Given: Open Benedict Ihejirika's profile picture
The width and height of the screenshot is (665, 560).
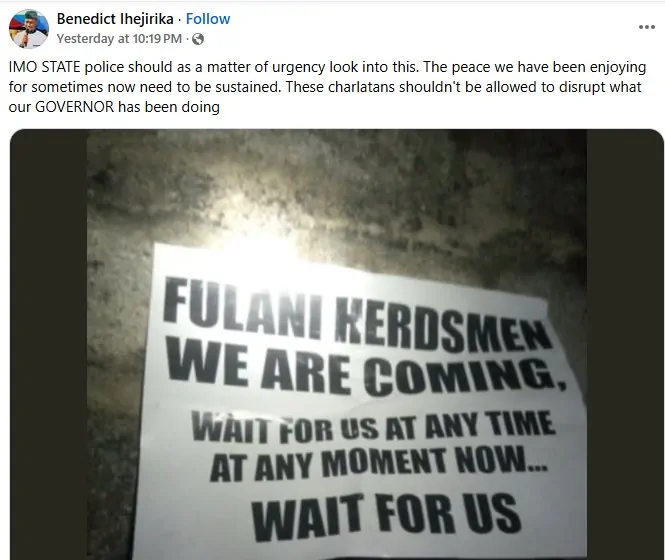Looking at the screenshot, I should pos(29,29).
